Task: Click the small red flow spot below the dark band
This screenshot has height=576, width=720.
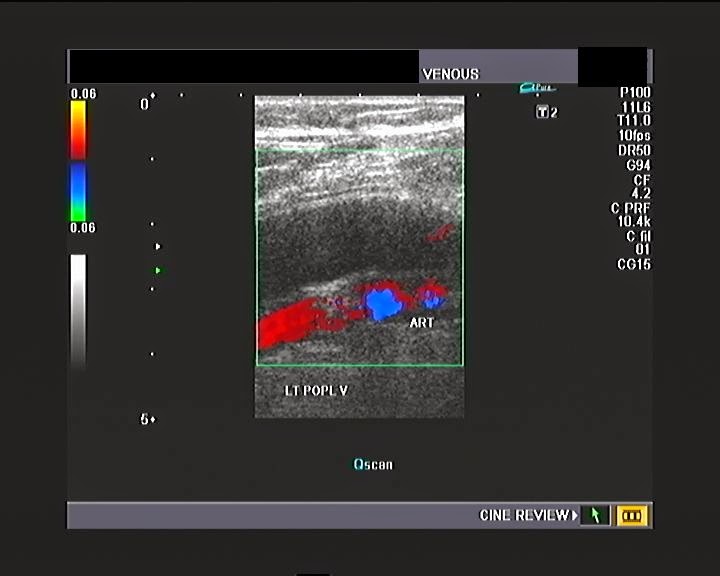Action: [x=440, y=233]
